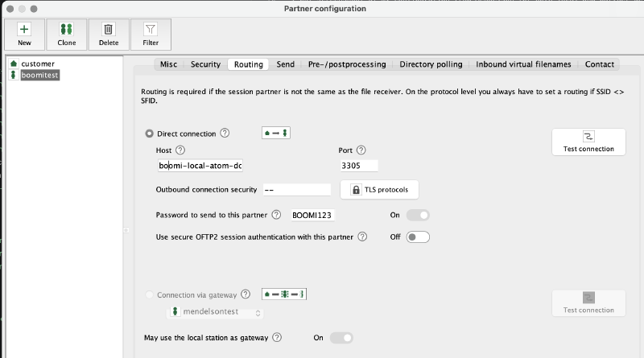Click the New partner toolbar button
Image resolution: width=644 pixels, height=358 pixels.
[x=25, y=35]
